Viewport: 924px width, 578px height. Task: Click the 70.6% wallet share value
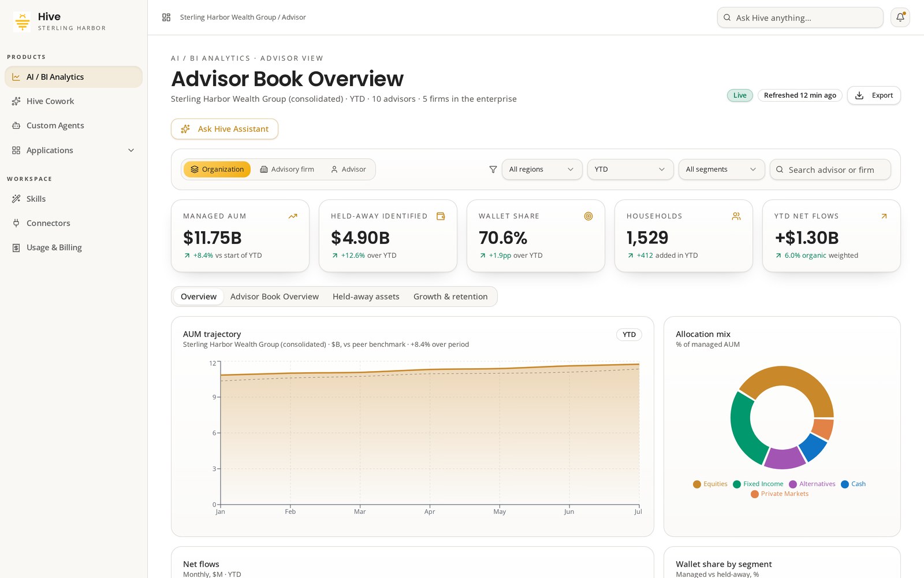[503, 238]
